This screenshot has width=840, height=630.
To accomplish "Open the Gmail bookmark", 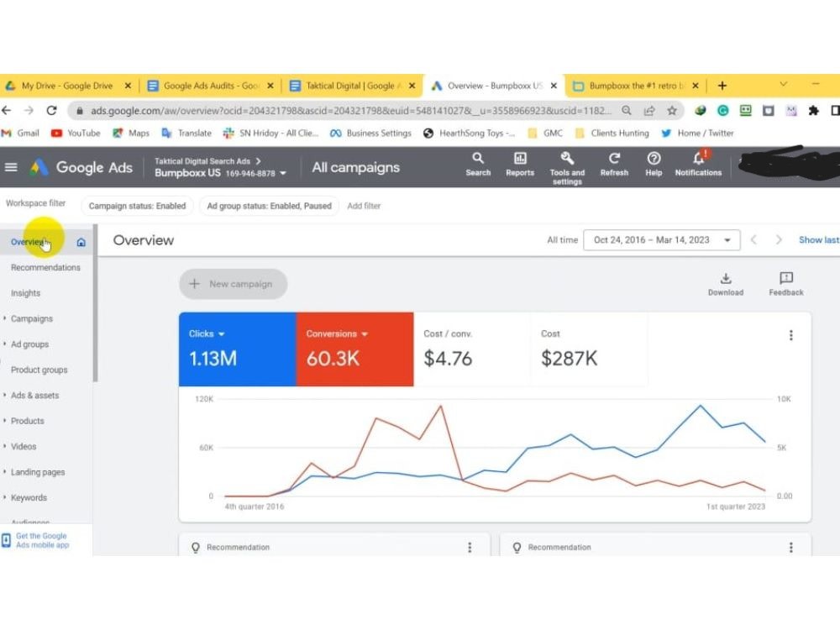I will point(20,133).
